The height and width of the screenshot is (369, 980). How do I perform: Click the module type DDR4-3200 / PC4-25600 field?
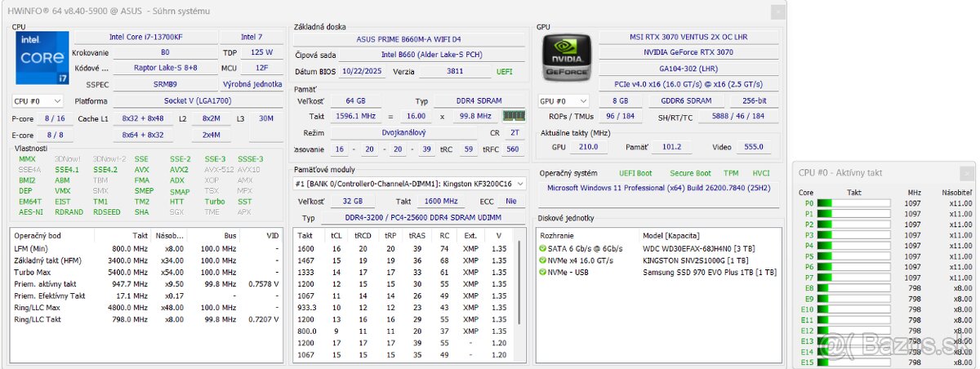point(424,218)
